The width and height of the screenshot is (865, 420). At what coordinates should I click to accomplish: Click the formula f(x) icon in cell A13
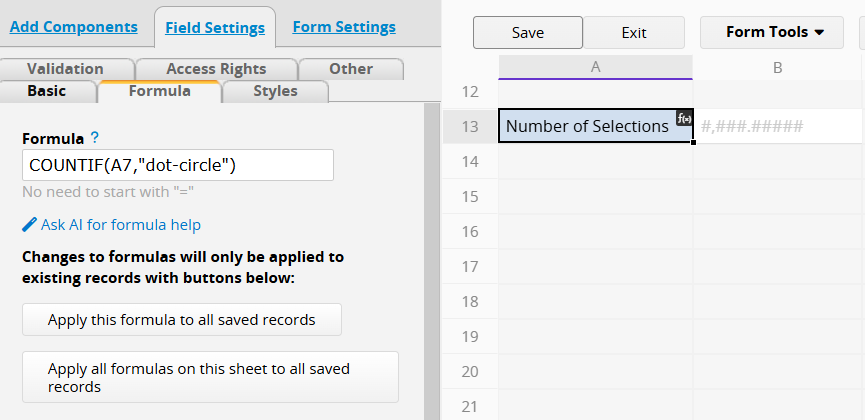click(684, 118)
